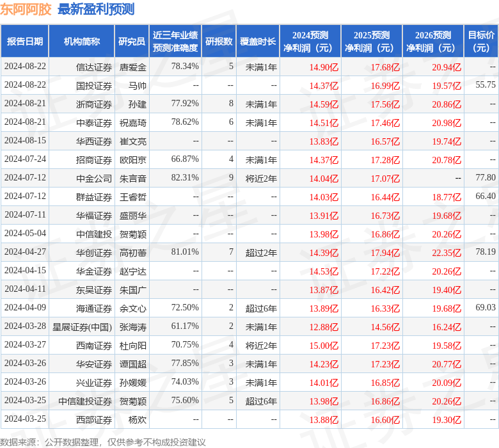Select researcher 崔文亮
This screenshot has height=448, width=499.
pyautogui.click(x=133, y=141)
